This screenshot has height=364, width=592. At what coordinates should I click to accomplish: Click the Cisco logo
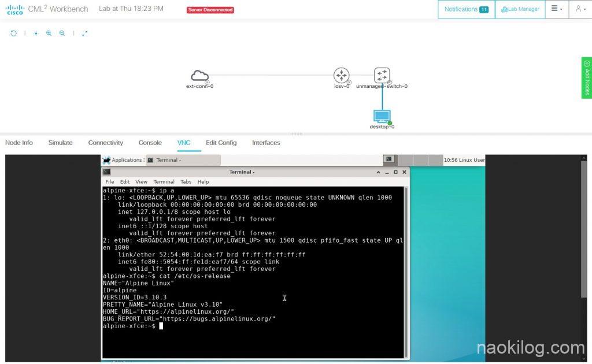(15, 9)
